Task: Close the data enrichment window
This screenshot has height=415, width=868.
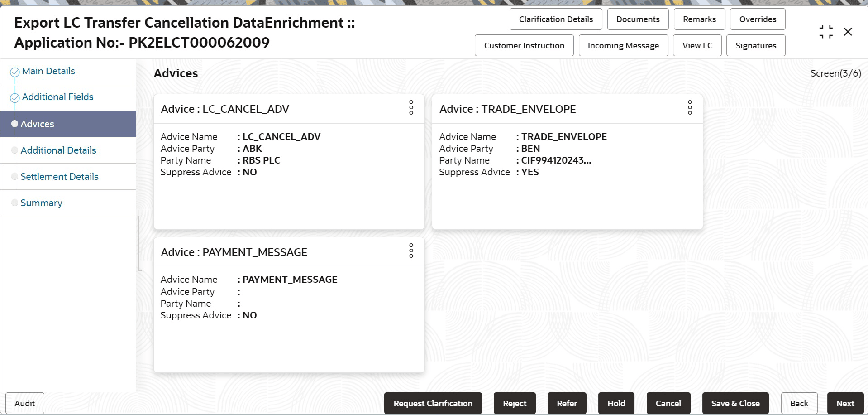Action: (848, 32)
